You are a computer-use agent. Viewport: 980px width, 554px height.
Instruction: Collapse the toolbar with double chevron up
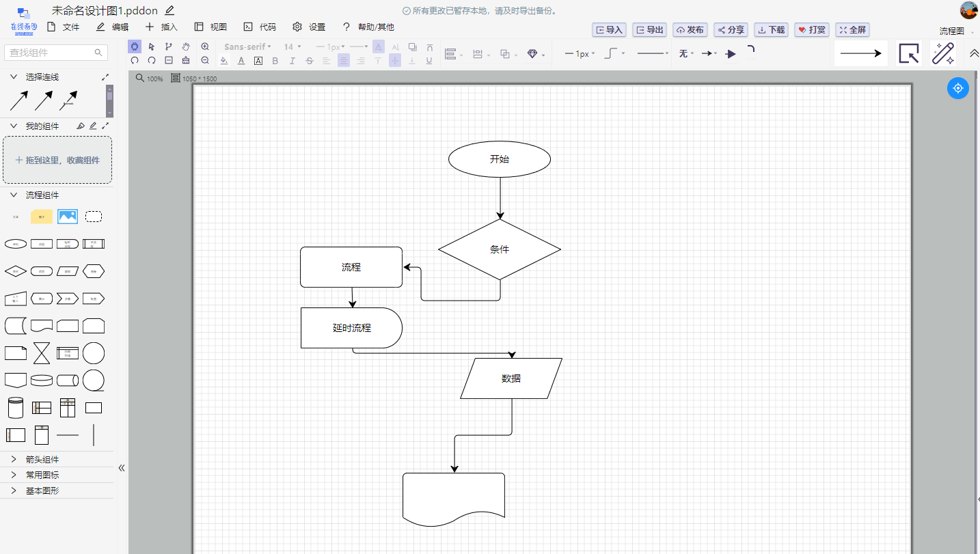pos(974,53)
